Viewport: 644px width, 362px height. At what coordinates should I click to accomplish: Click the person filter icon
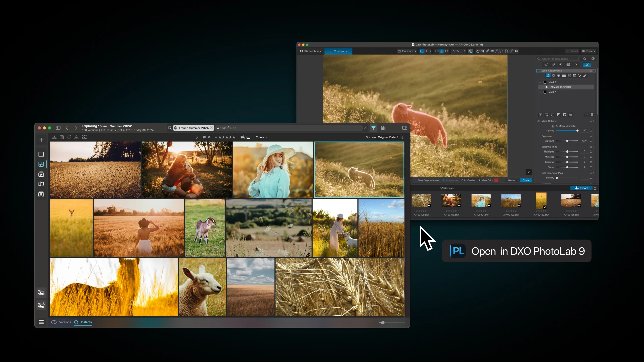coord(76,137)
